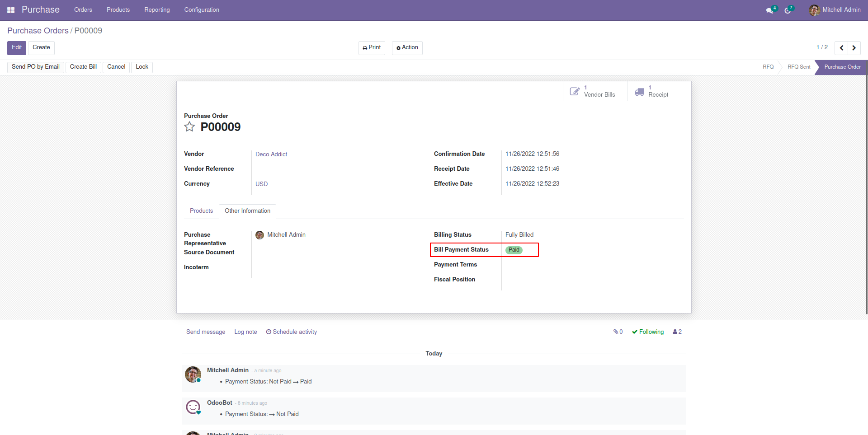Click the Create button
Screen dimensions: 868x435
[41, 48]
